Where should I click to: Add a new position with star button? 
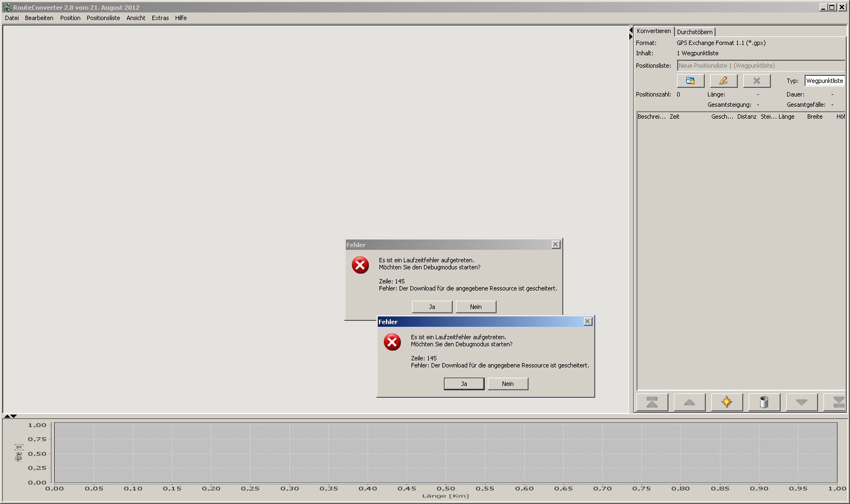[726, 402]
